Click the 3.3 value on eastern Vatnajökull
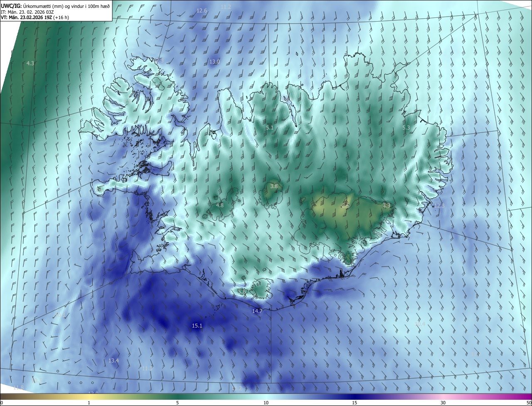Screen dimensions: 532x406 [x=387, y=205]
